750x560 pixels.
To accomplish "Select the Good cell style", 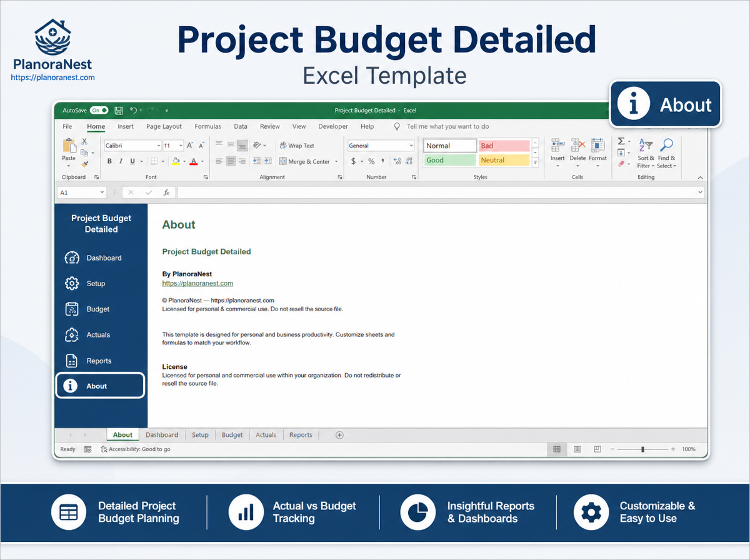I will click(x=449, y=160).
